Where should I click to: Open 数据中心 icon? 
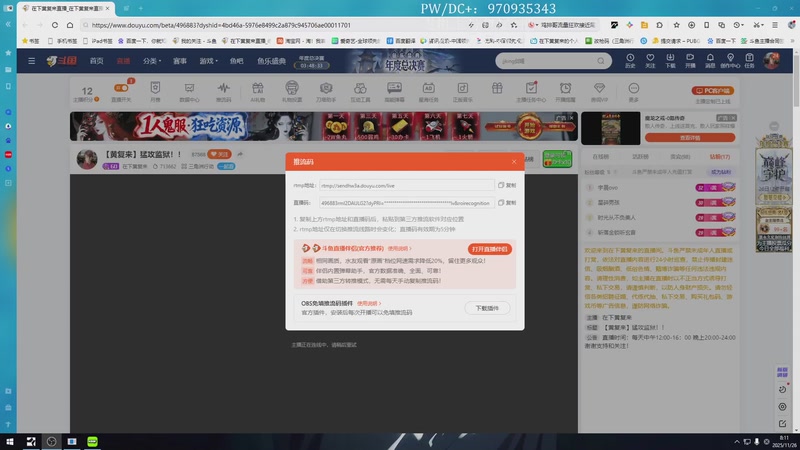tap(189, 91)
